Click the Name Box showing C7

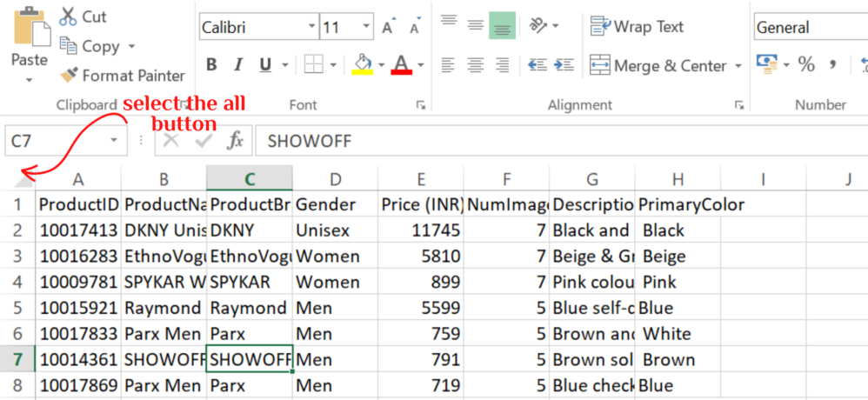point(65,141)
